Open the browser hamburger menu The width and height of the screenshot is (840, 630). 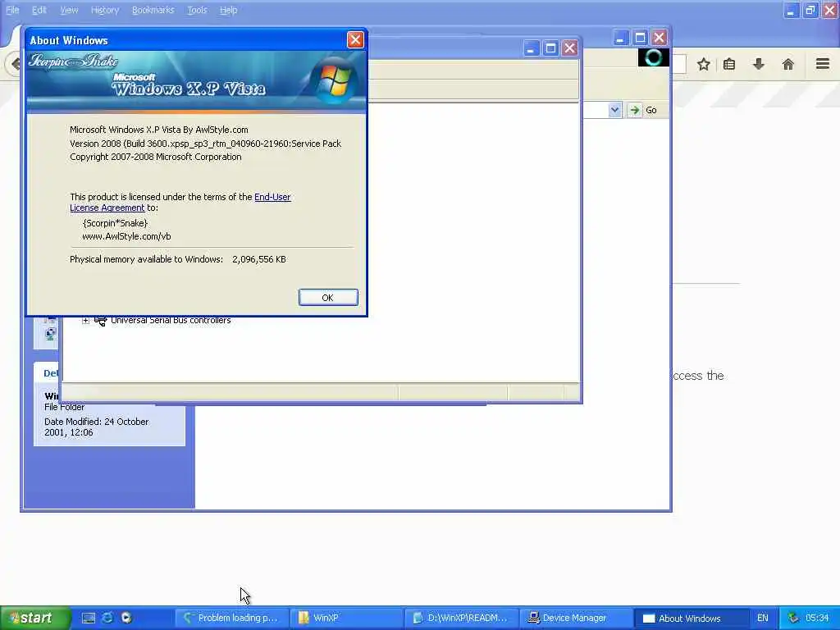[823, 64]
